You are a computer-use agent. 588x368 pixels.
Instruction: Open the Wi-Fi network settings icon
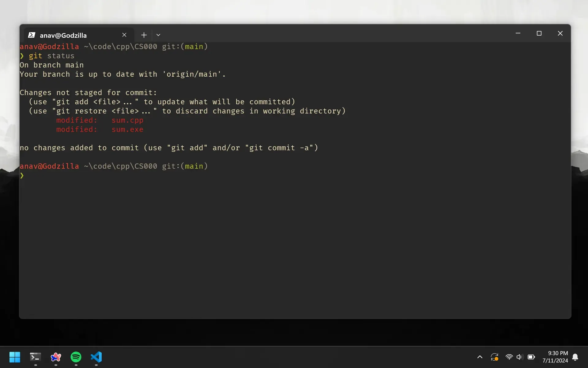(x=509, y=357)
